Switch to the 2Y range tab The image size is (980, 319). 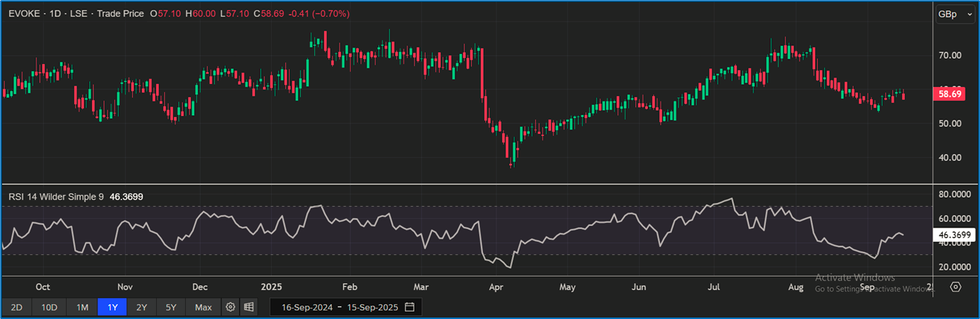[x=141, y=307]
